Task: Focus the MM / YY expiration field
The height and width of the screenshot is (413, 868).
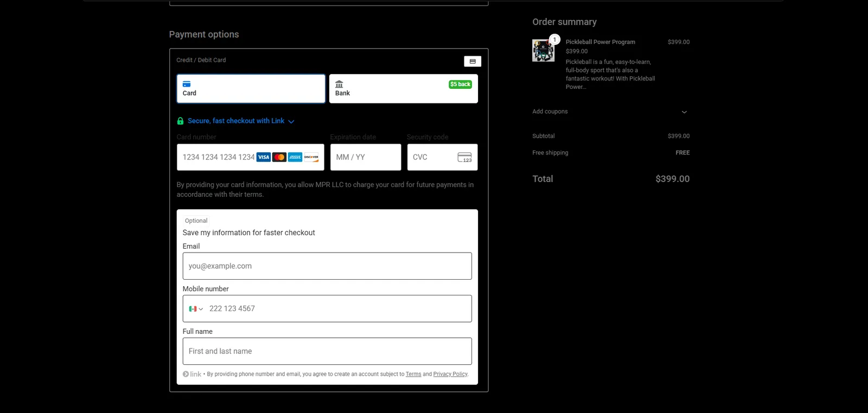Action: pos(366,157)
